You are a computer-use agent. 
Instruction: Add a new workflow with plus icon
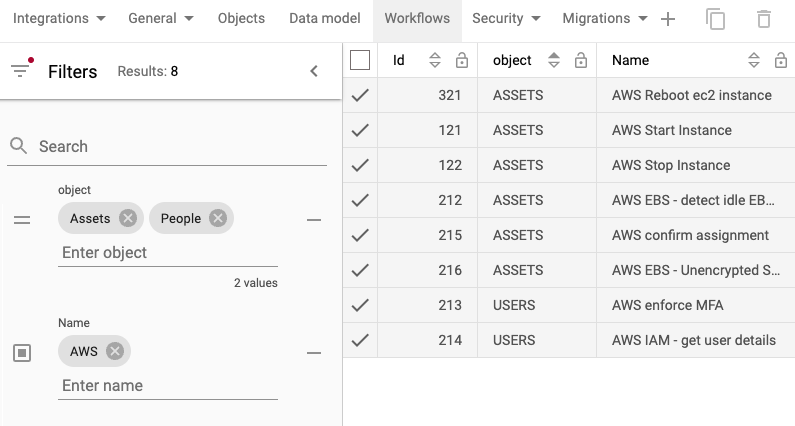tap(668, 19)
